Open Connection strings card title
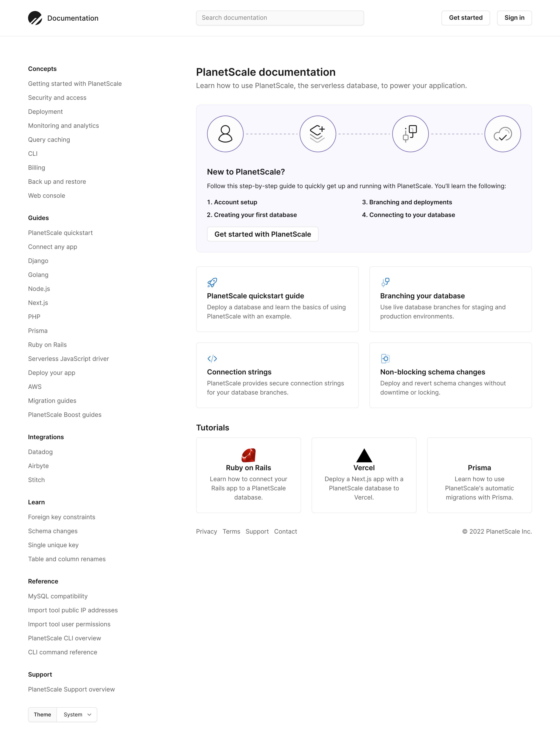This screenshot has width=560, height=750. pyautogui.click(x=239, y=372)
